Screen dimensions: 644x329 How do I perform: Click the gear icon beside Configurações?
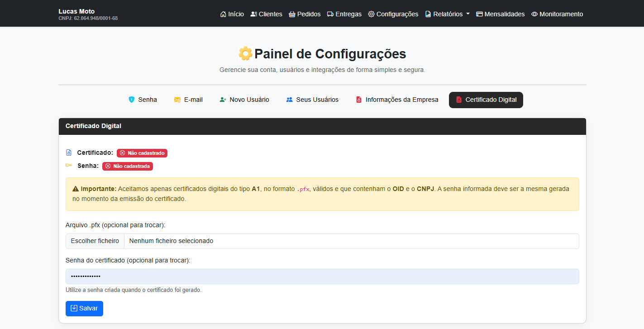pyautogui.click(x=372, y=14)
